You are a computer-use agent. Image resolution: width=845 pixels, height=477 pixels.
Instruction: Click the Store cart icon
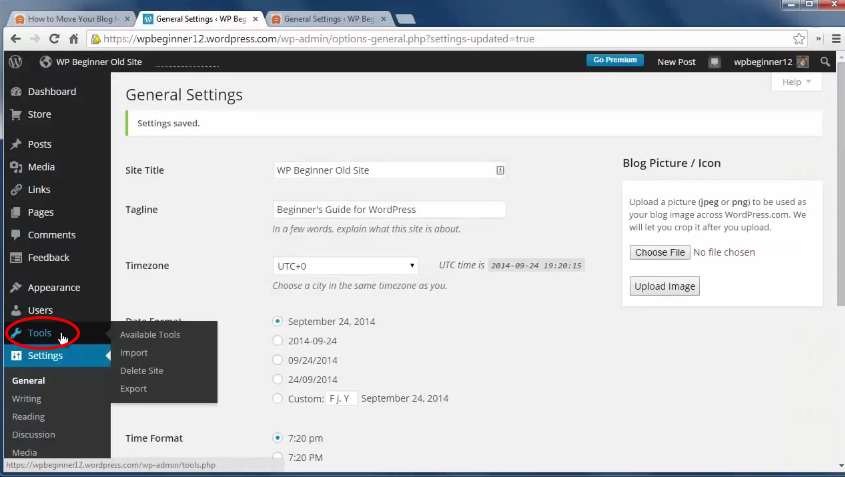click(16, 114)
